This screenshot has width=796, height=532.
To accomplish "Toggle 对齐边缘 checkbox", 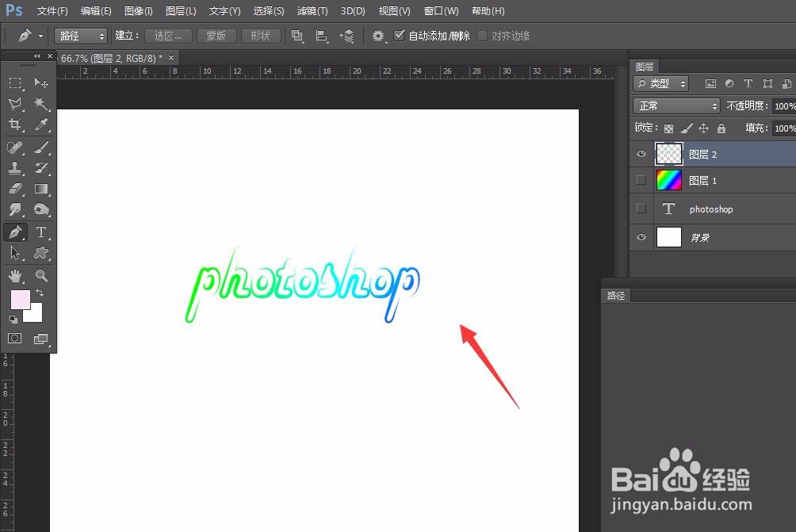I will pyautogui.click(x=482, y=36).
